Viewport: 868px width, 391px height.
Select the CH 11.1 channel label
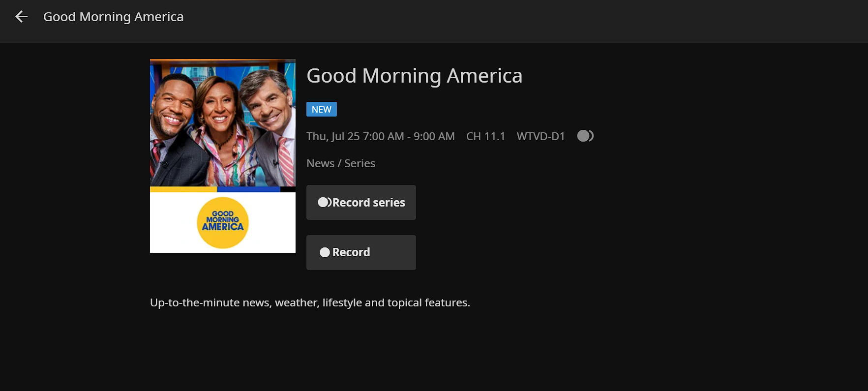tap(485, 136)
